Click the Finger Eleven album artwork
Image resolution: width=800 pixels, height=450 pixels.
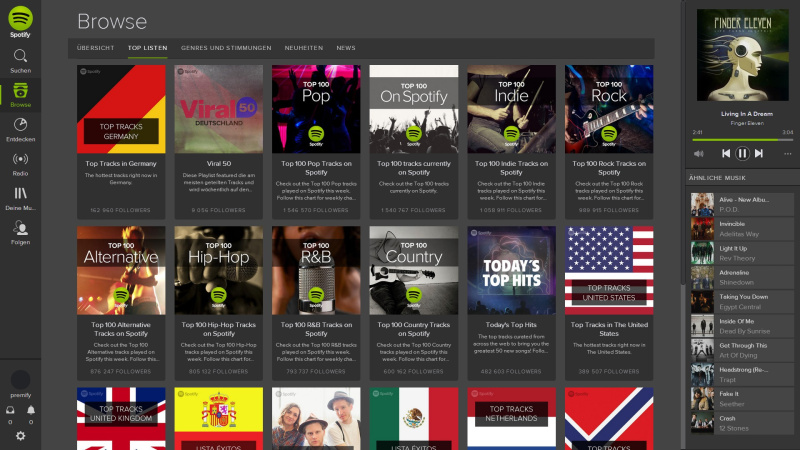click(x=742, y=55)
